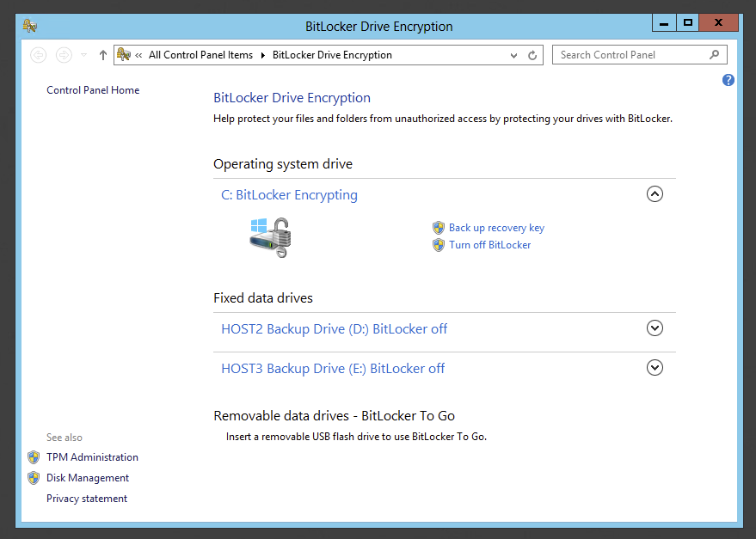Viewport: 756px width, 539px height.
Task: Open the address bar history dropdown
Action: [514, 55]
